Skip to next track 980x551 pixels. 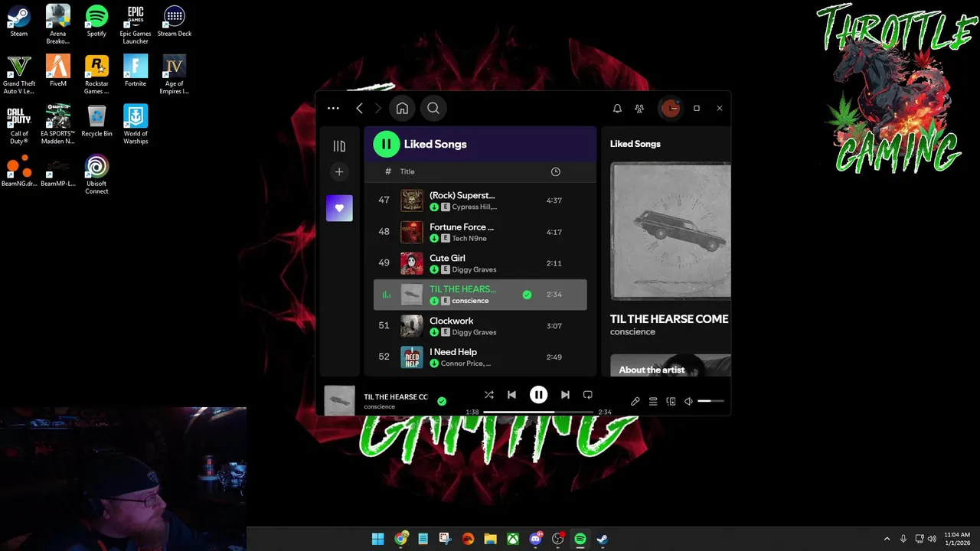(x=565, y=395)
